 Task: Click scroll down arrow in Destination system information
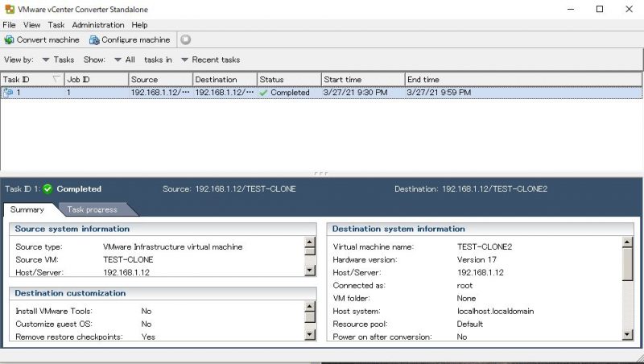click(627, 334)
